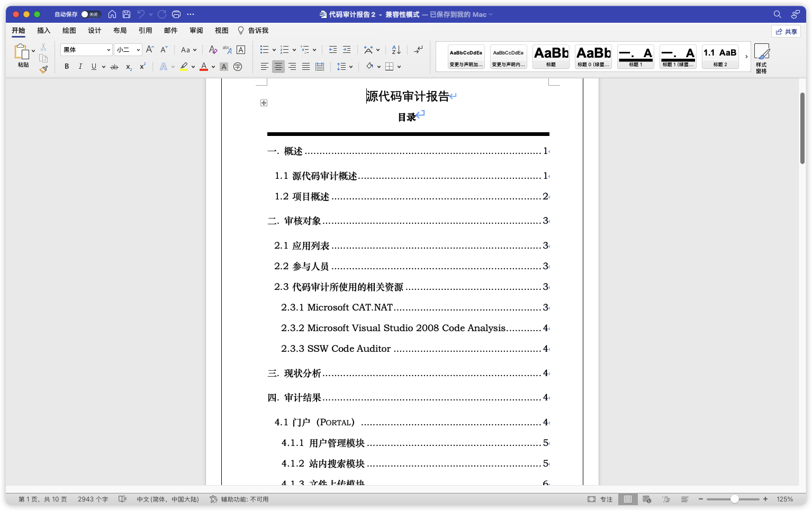
Task: Apply strikethrough formatting
Action: tap(114, 67)
